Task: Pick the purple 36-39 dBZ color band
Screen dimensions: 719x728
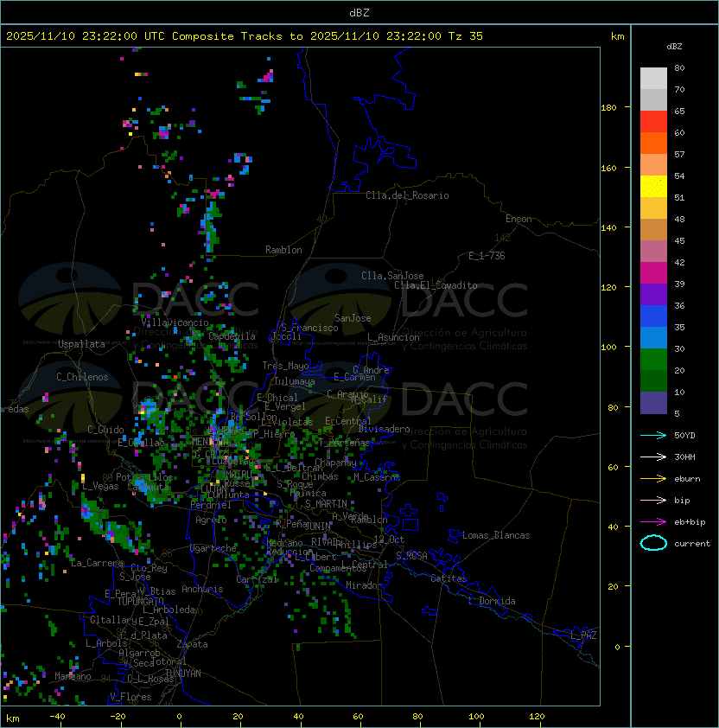Action: (653, 294)
